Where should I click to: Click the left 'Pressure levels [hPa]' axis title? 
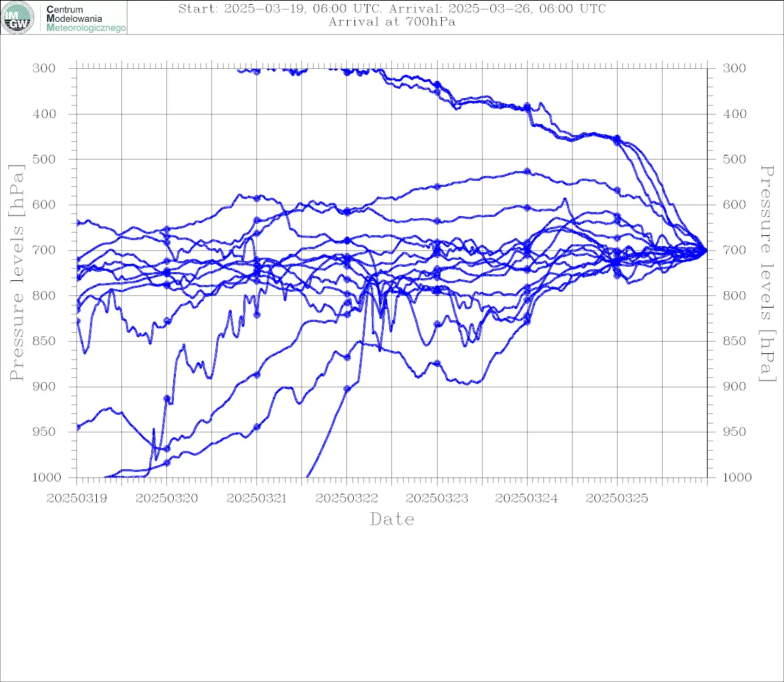coord(16,272)
